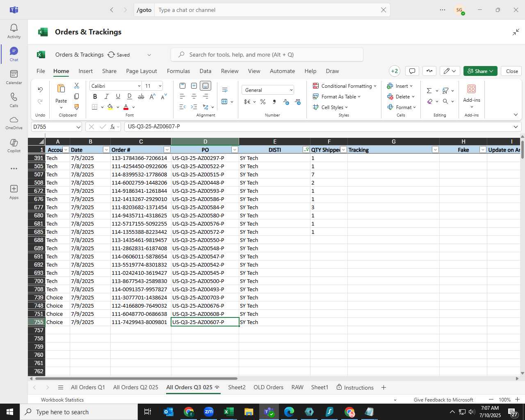Open the File menu

[41, 71]
